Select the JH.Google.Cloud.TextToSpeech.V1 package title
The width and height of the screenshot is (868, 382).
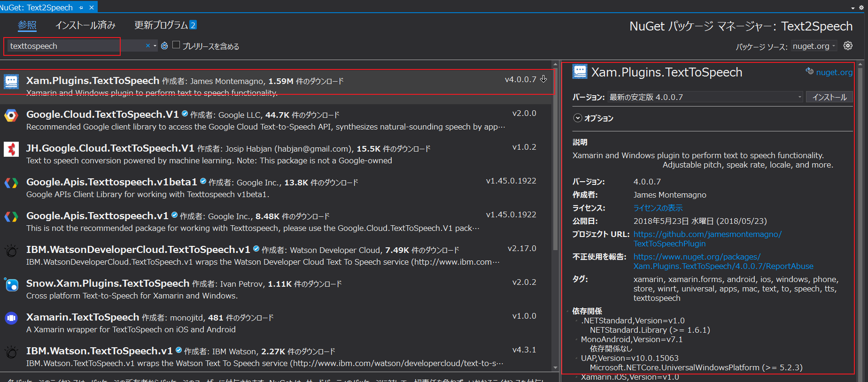tap(110, 148)
